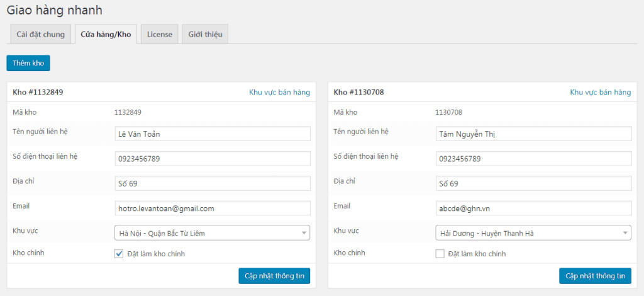Image resolution: width=644 pixels, height=296 pixels.
Task: Expand Hà Nội - Quận Bắc Từ Liêm dropdown
Action: [213, 233]
